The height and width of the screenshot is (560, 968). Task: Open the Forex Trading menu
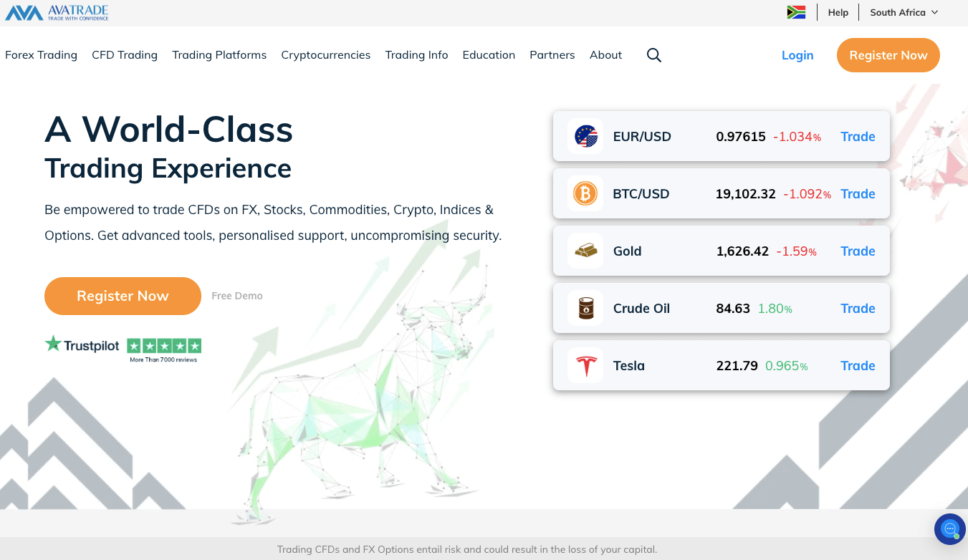point(41,55)
